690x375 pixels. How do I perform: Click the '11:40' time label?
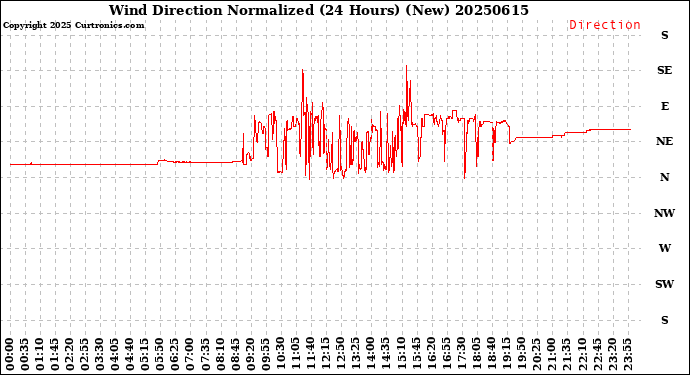[x=310, y=354]
